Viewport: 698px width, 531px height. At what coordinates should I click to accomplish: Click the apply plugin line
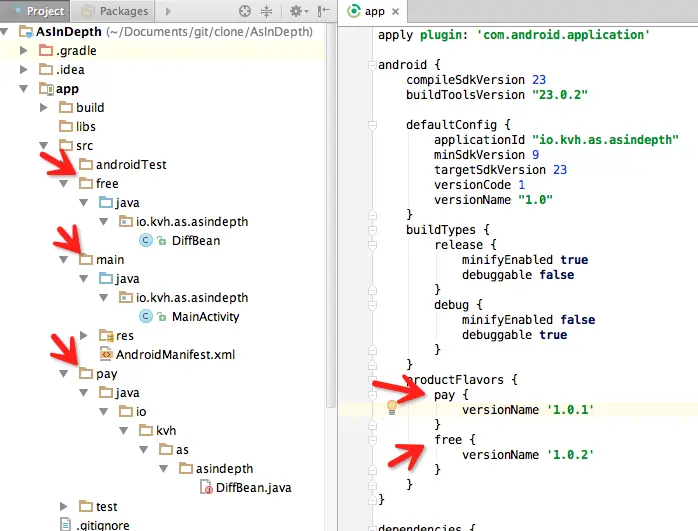click(514, 35)
